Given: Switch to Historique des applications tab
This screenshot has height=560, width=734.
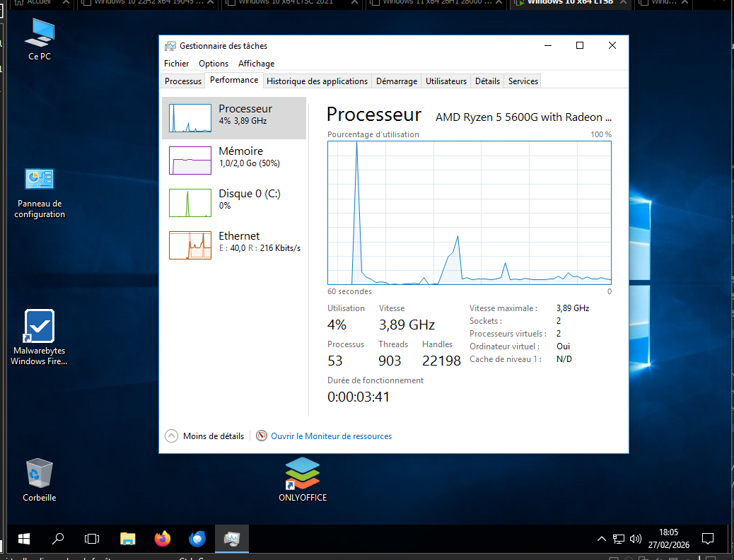Looking at the screenshot, I should tap(317, 81).
